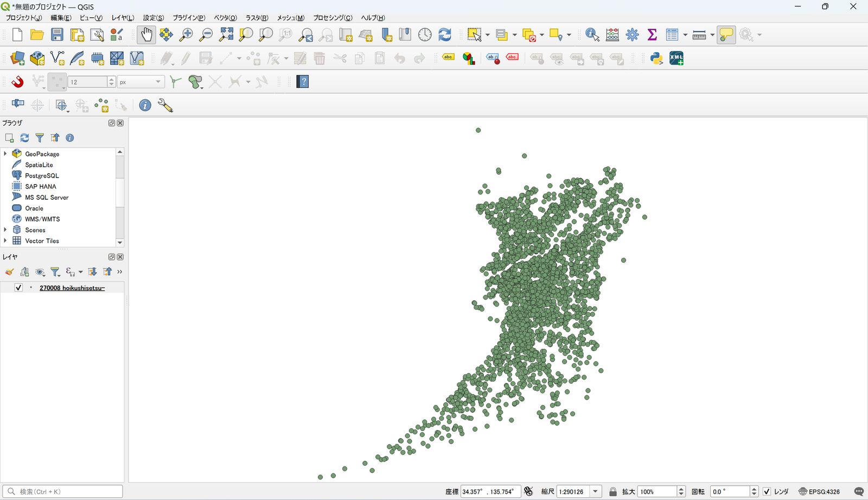Open the select features tool dropdown arrow
The image size is (868, 500).
[488, 35]
